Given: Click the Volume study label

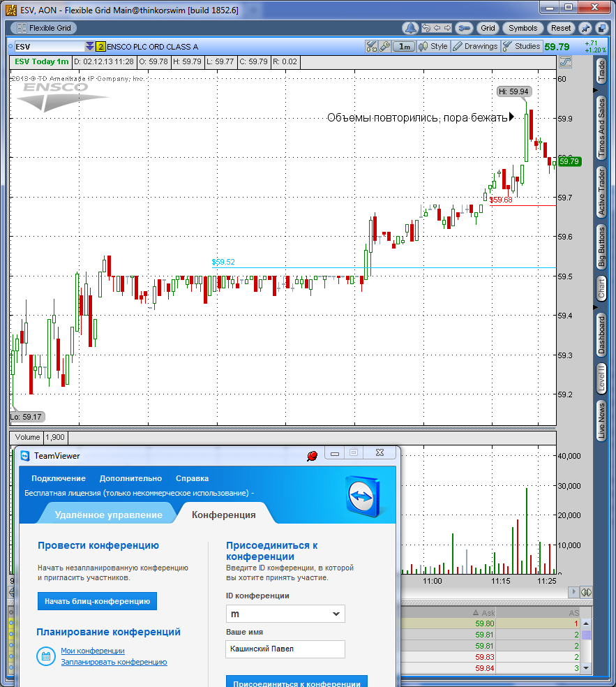Looking at the screenshot, I should point(27,437).
